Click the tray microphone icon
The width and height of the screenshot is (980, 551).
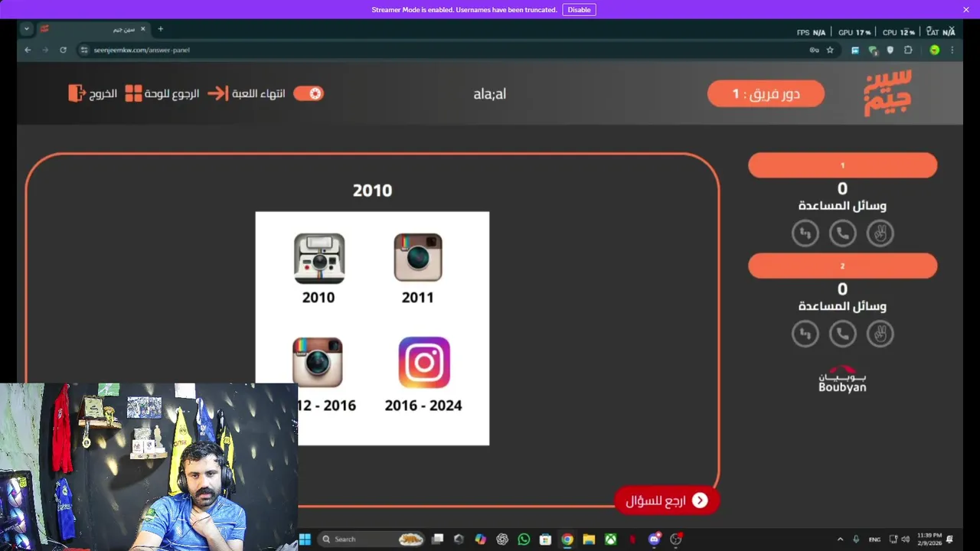(x=856, y=539)
